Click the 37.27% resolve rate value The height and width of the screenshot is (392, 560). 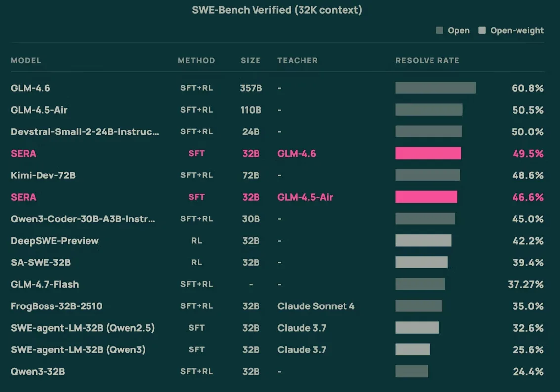(525, 284)
